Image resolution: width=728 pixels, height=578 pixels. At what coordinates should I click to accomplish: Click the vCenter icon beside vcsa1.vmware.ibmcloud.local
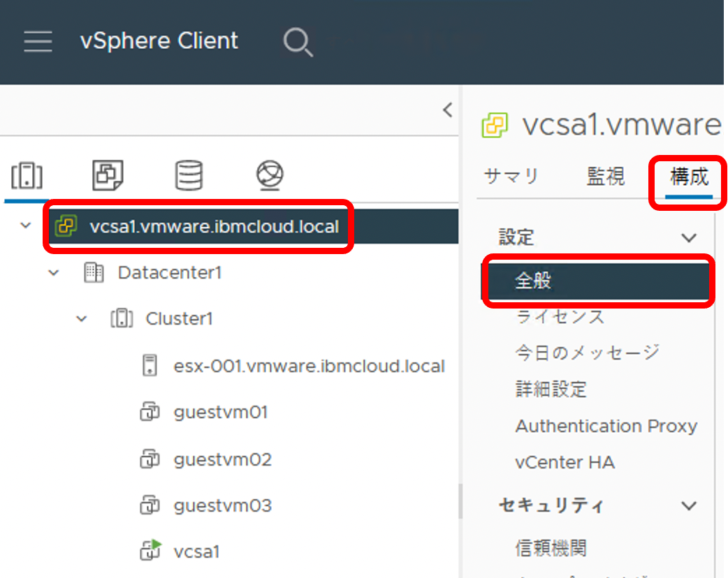tap(66, 226)
